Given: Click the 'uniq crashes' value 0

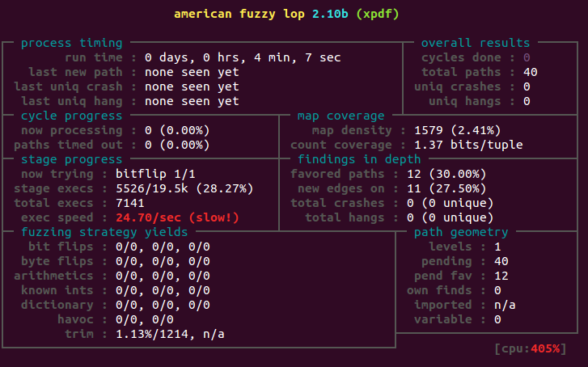Looking at the screenshot, I should coord(527,86).
